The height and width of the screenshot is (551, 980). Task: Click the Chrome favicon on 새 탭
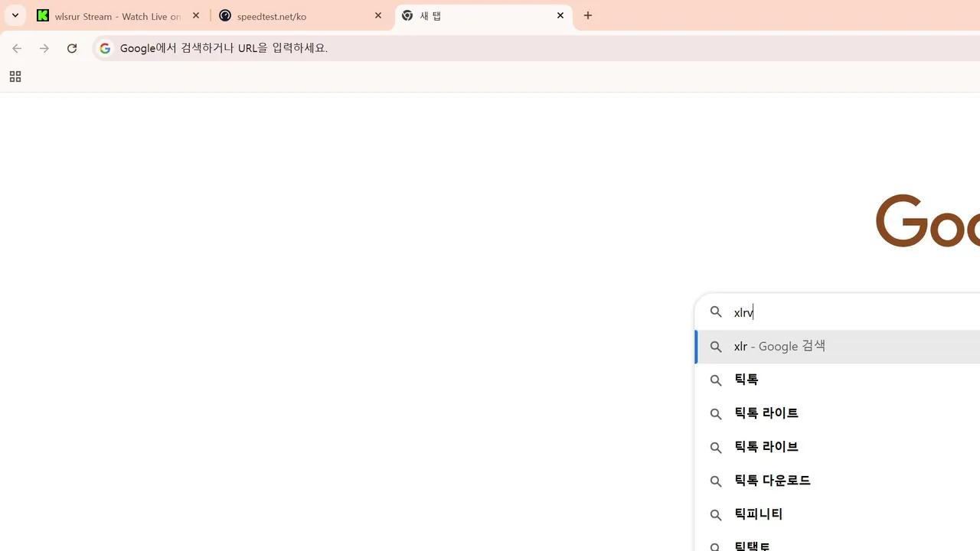tap(407, 16)
